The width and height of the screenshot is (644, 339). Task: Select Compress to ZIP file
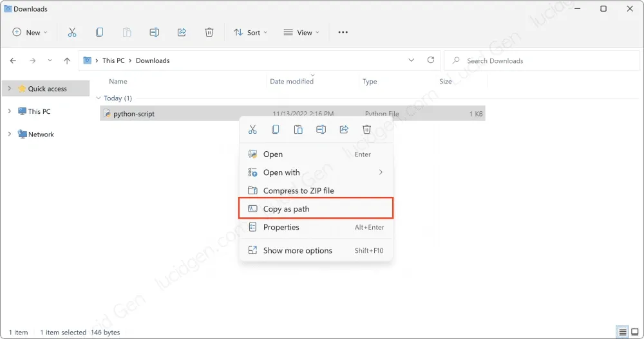(x=316, y=190)
